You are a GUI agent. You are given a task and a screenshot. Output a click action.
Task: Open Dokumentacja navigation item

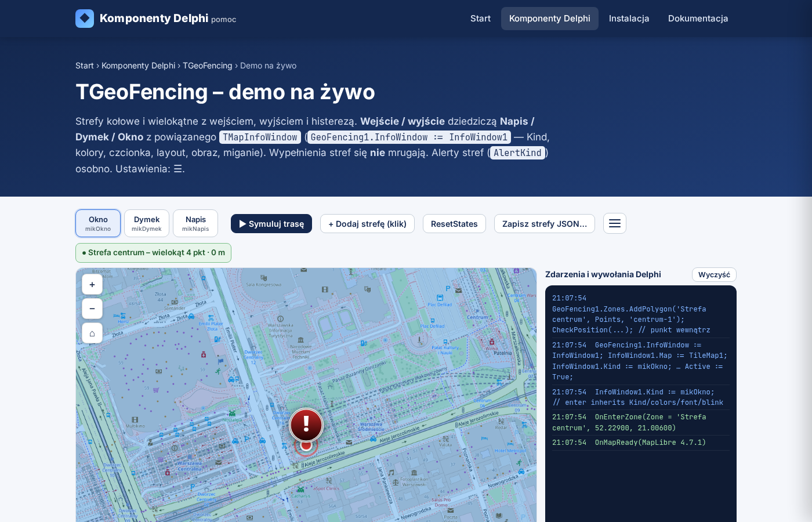[x=698, y=19]
